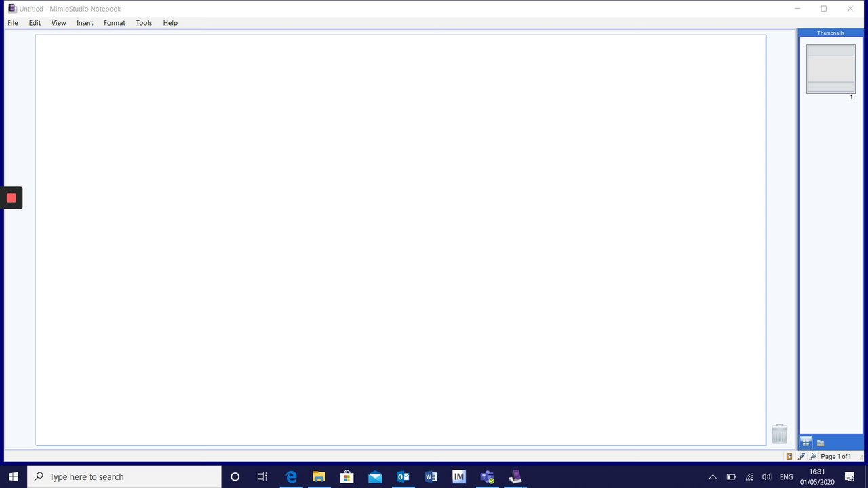Open the folder view in Thumbnails panel

point(821,443)
